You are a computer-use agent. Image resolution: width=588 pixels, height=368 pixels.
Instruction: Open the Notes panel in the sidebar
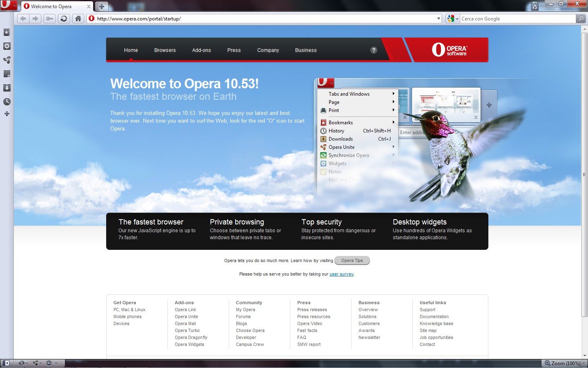pyautogui.click(x=7, y=74)
